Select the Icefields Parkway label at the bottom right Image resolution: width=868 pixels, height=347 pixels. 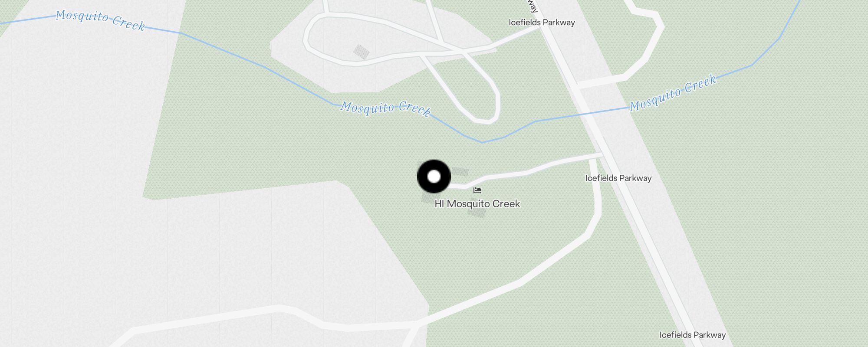coord(692,335)
